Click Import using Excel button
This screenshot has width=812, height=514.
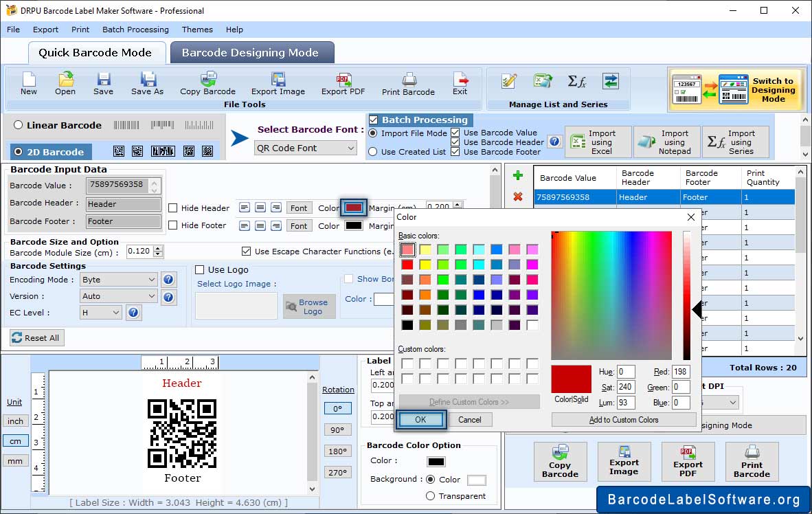point(598,142)
